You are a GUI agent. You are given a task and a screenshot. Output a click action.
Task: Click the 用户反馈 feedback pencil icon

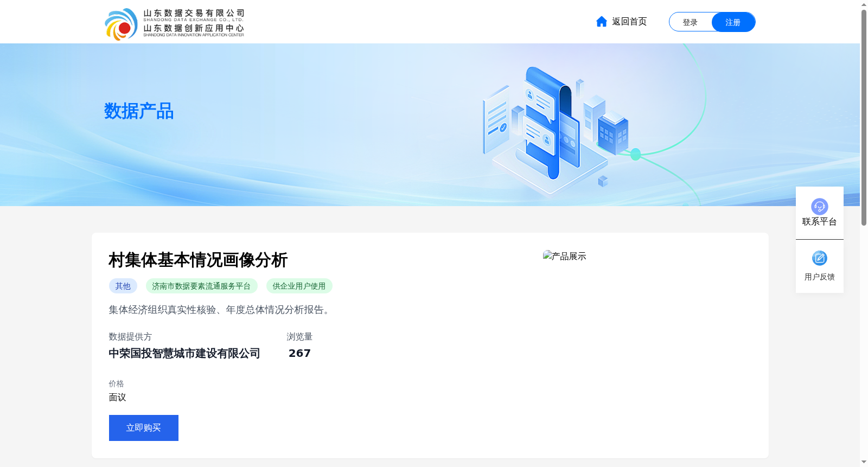[x=819, y=258]
